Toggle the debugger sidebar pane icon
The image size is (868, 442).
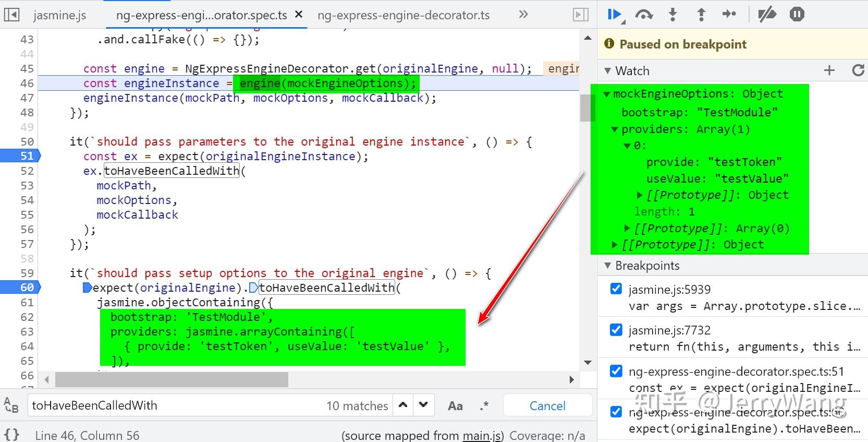point(581,15)
